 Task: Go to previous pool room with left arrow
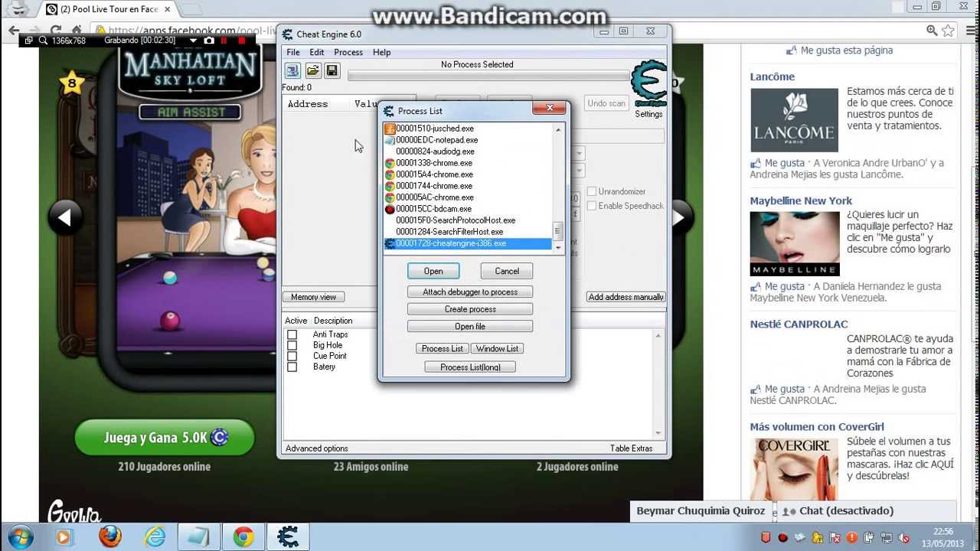pyautogui.click(x=65, y=218)
